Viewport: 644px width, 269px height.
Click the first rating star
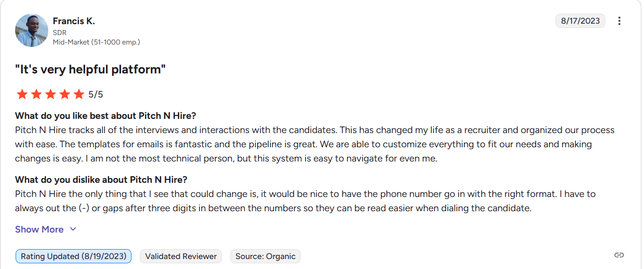pos(22,94)
